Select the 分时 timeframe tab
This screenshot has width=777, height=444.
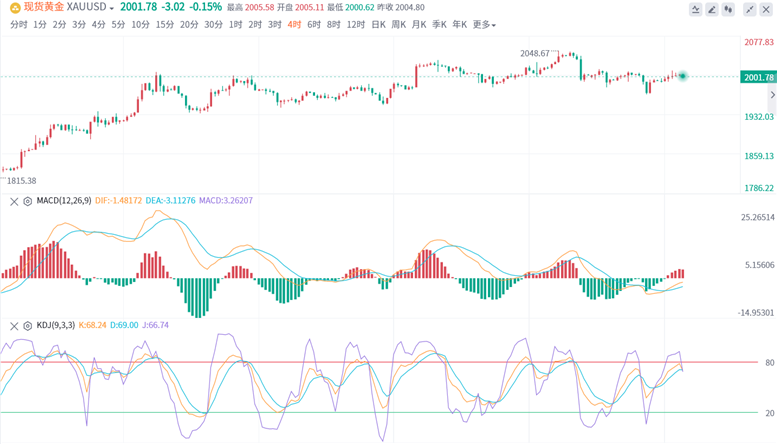tap(18, 24)
